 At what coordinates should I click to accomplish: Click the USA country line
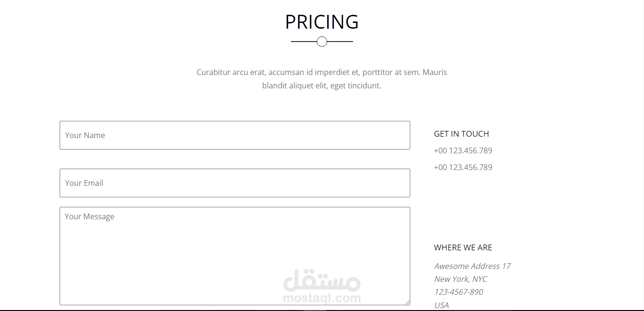point(441,305)
